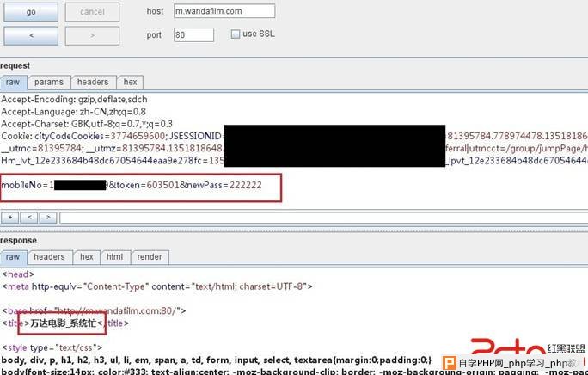The width and height of the screenshot is (588, 375).
Task: Click the title text 万达电影_系统忙
Action: pyautogui.click(x=64, y=323)
